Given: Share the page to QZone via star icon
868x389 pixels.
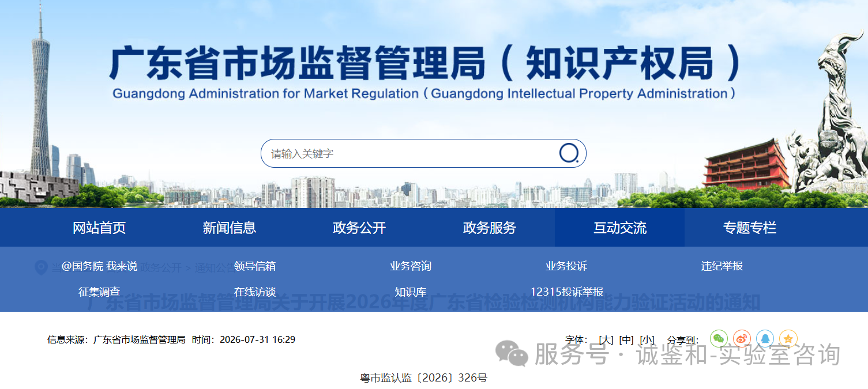Looking at the screenshot, I should click(x=788, y=339).
